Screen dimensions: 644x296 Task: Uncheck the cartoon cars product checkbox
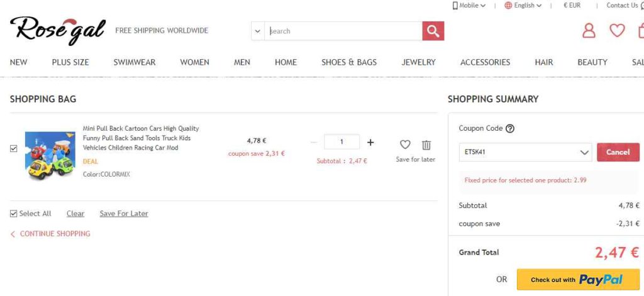click(14, 148)
